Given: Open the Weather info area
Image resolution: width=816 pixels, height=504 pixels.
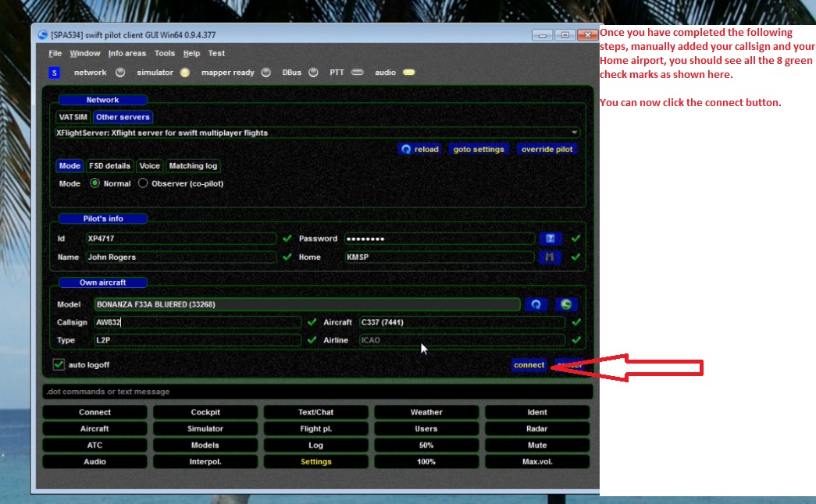Looking at the screenshot, I should 426,413.
